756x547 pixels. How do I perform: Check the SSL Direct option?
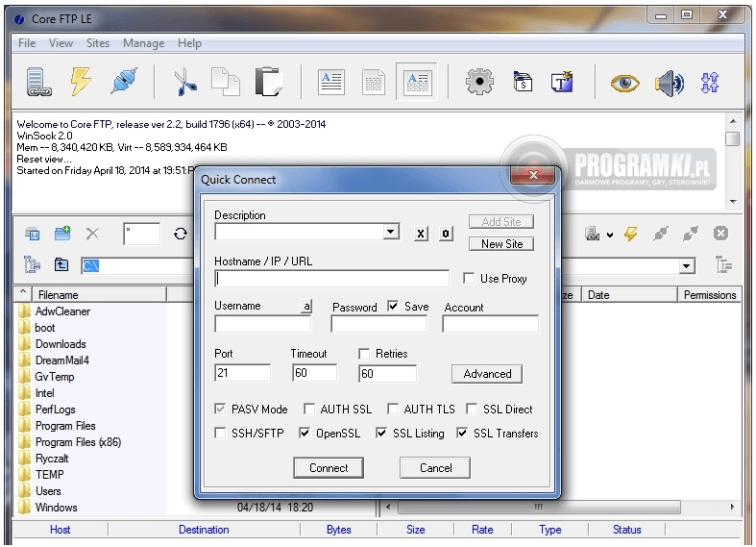[x=472, y=410]
